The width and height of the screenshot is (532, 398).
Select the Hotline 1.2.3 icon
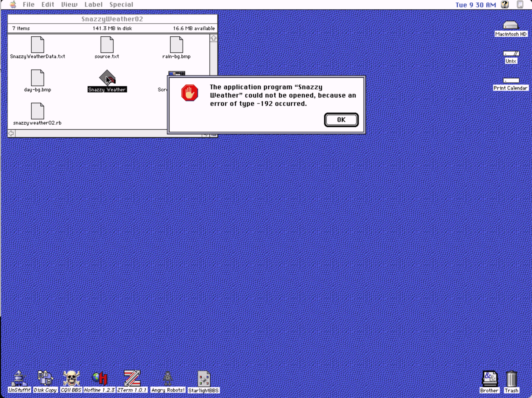point(100,378)
